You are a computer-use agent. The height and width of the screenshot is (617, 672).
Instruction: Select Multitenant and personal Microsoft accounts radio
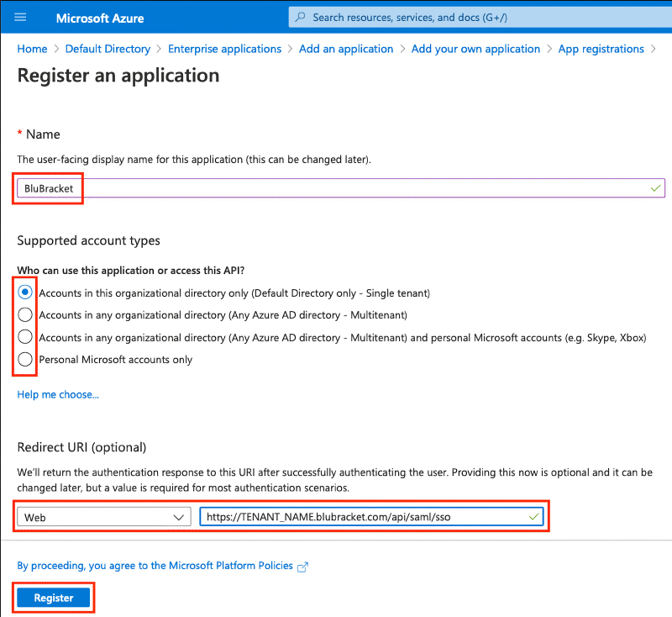pos(25,337)
